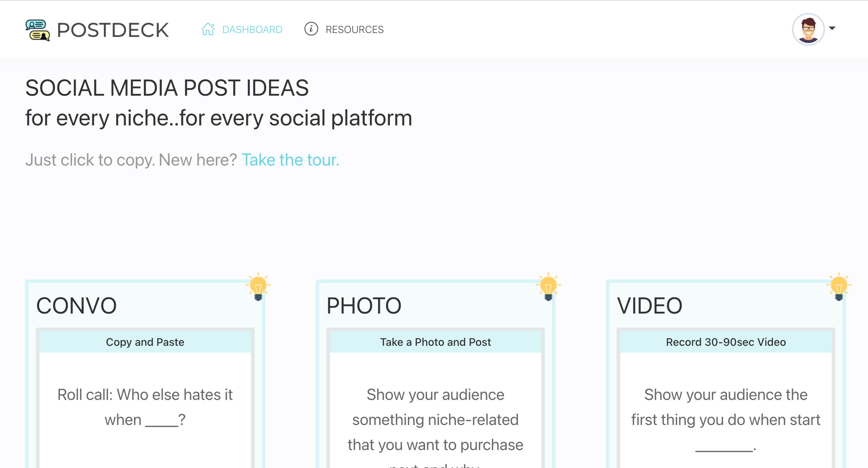This screenshot has width=868, height=468.
Task: Click the 'Take a Photo and Post' header
Action: (435, 342)
